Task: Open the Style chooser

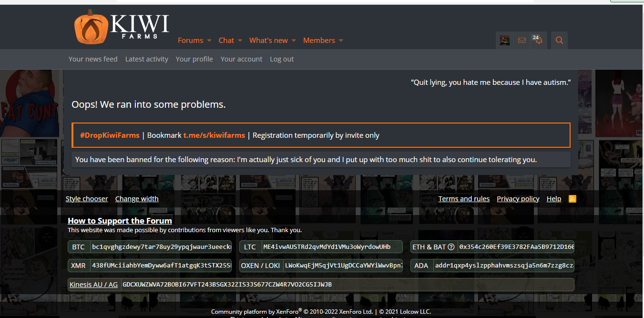Action: tap(87, 199)
